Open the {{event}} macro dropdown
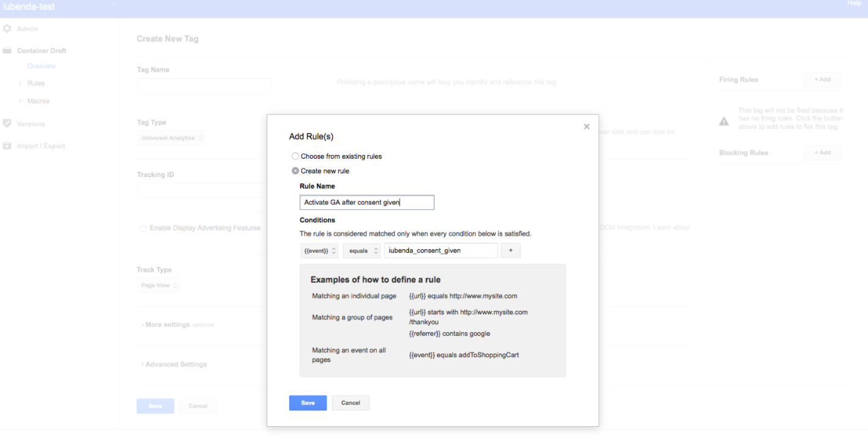Image resolution: width=868 pixels, height=439 pixels. 320,250
